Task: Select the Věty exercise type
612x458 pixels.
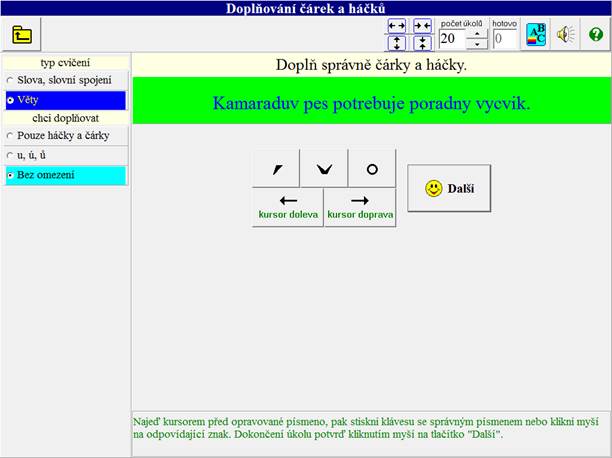Action: (x=66, y=100)
